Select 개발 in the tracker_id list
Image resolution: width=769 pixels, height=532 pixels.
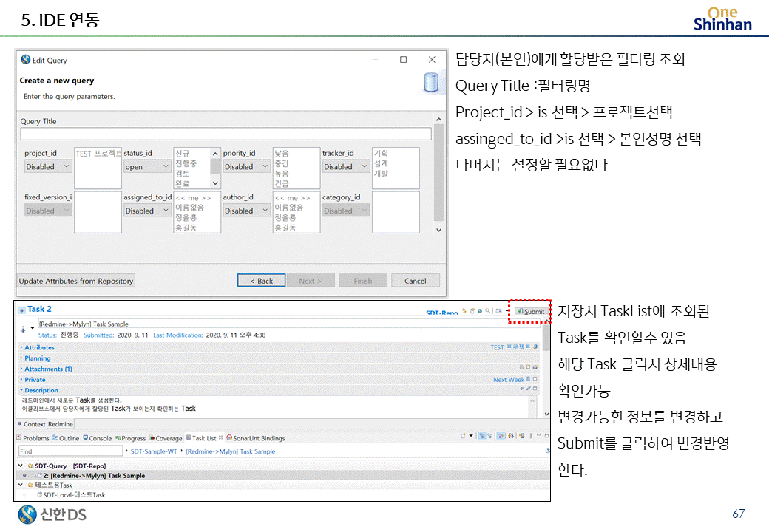(381, 174)
